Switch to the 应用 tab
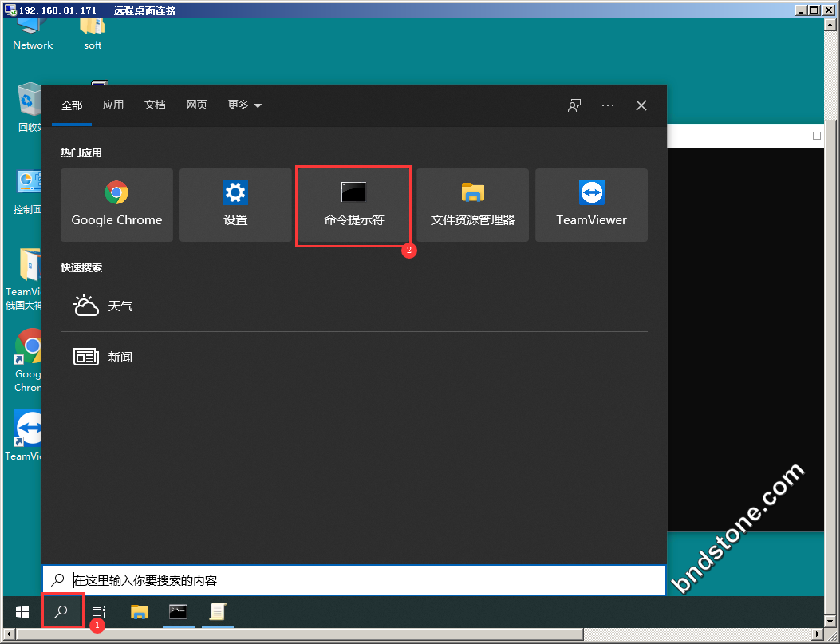The image size is (840, 644). coord(113,105)
